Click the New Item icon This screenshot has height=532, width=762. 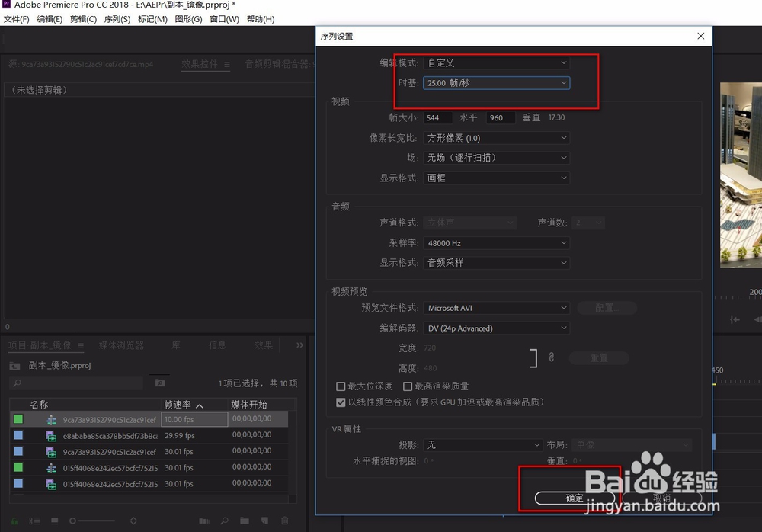tap(264, 521)
